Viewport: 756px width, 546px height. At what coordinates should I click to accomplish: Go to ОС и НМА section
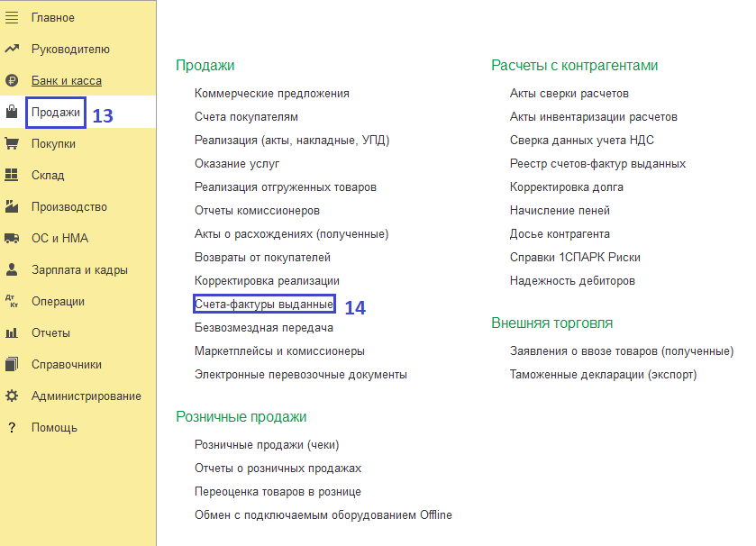pyautogui.click(x=59, y=238)
